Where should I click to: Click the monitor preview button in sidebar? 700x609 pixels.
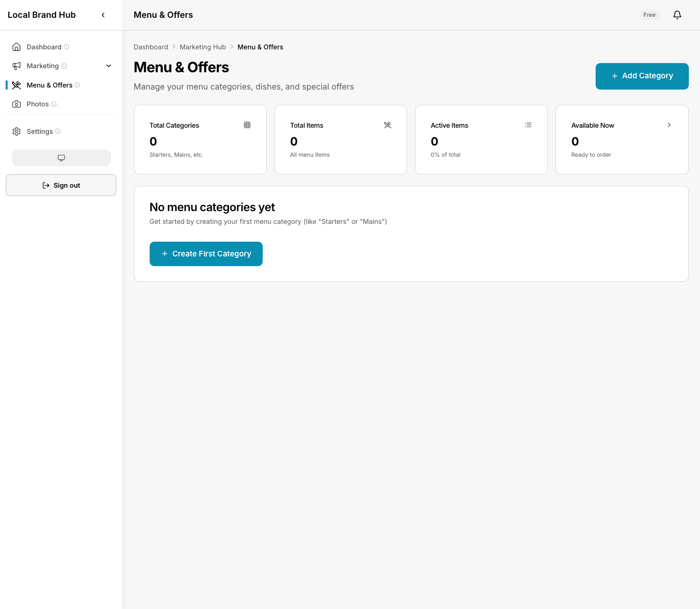[x=61, y=158]
